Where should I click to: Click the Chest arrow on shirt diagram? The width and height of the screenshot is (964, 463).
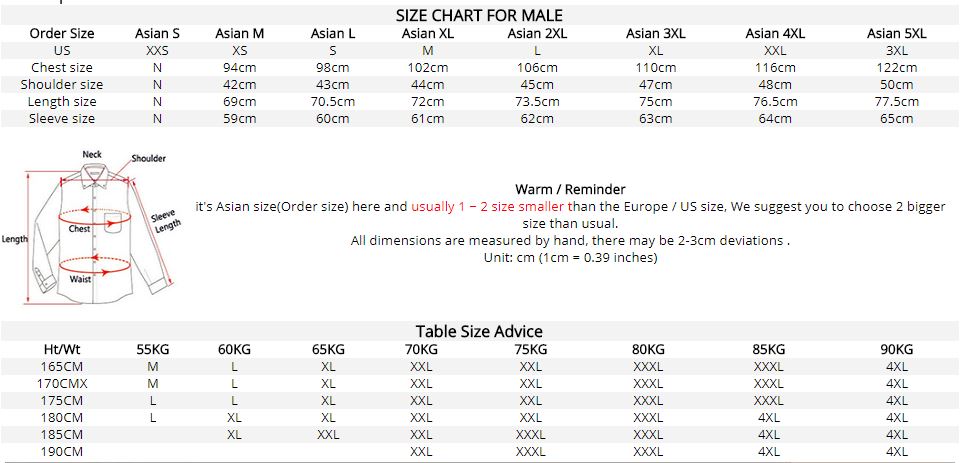(95, 218)
